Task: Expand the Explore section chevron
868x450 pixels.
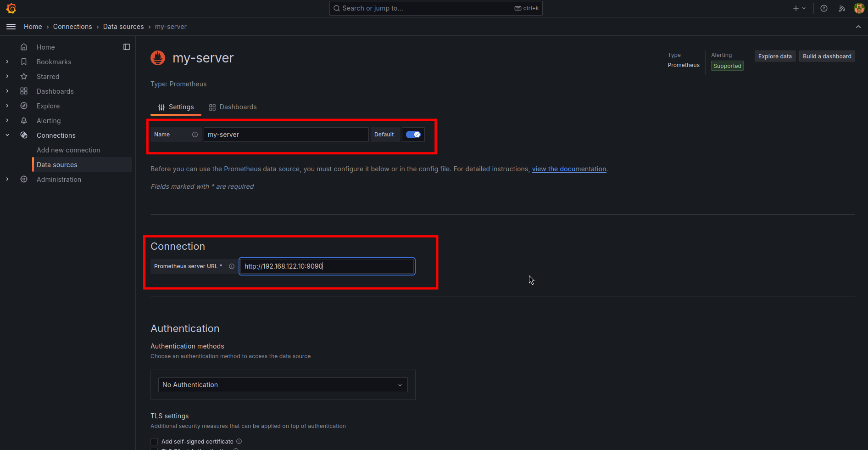Action: tap(7, 106)
